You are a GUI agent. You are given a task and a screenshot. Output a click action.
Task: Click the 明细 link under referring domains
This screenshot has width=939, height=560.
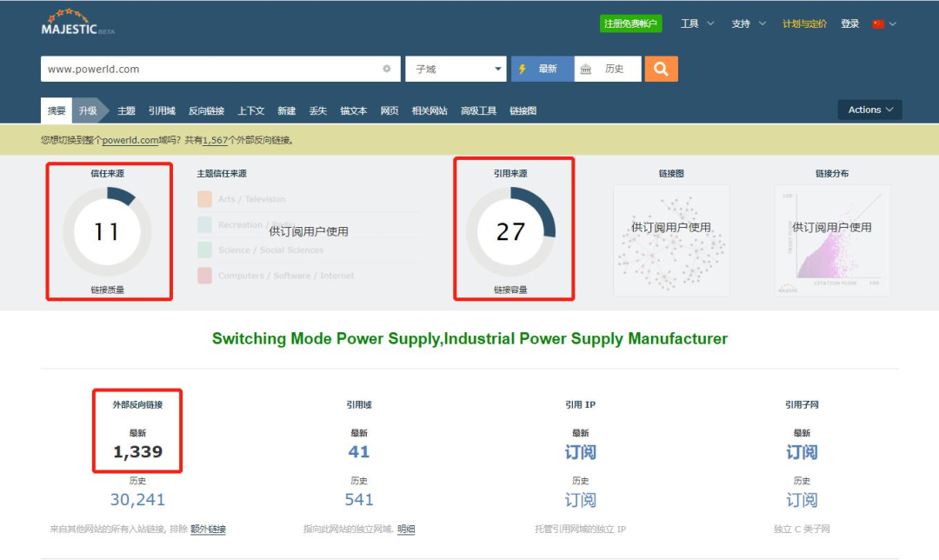tap(406, 529)
